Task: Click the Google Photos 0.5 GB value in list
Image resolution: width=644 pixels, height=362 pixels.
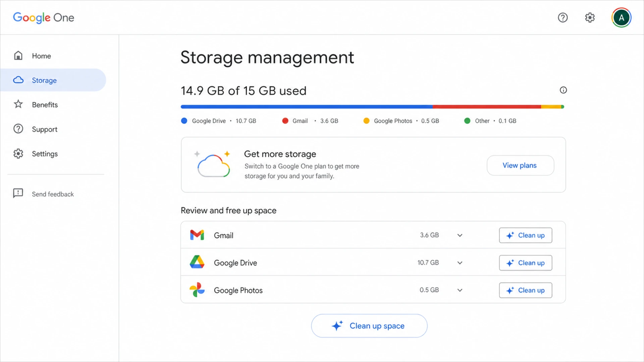Action: pyautogui.click(x=429, y=290)
